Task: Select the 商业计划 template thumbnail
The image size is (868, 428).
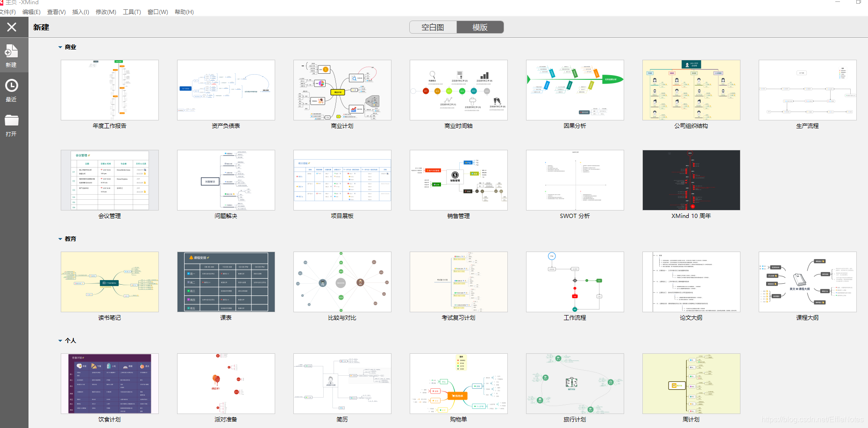Action: 342,90
